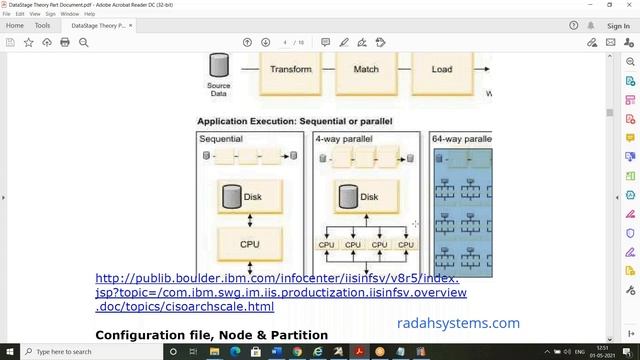This screenshot has width=640, height=360.
Task: Open the search tools magnifier in right pane
Action: click(x=630, y=62)
